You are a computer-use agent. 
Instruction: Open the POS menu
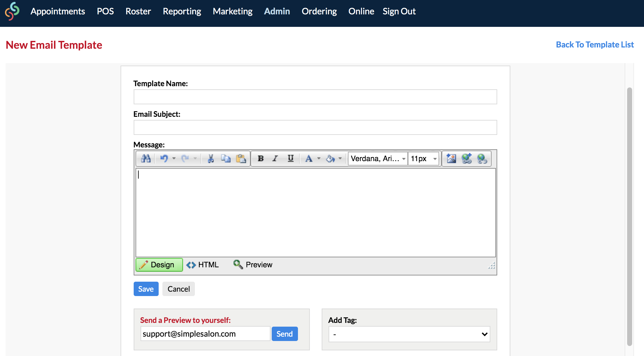[105, 12]
